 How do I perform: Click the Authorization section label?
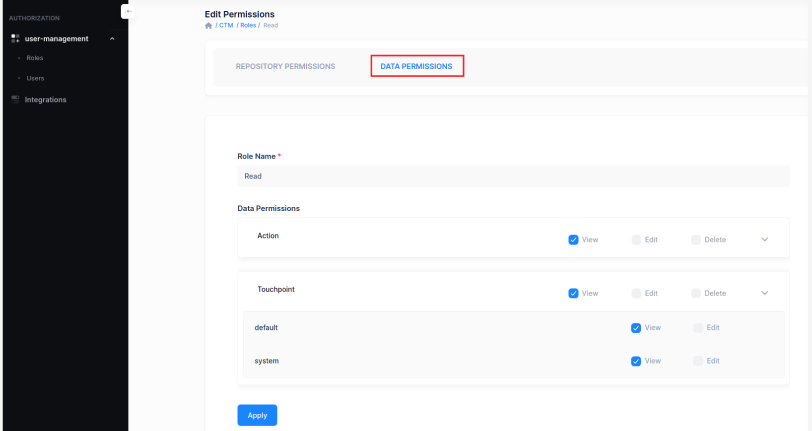tap(34, 18)
